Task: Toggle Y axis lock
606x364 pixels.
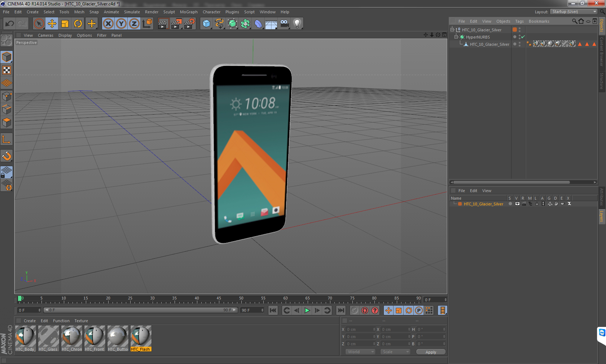Action: [121, 24]
